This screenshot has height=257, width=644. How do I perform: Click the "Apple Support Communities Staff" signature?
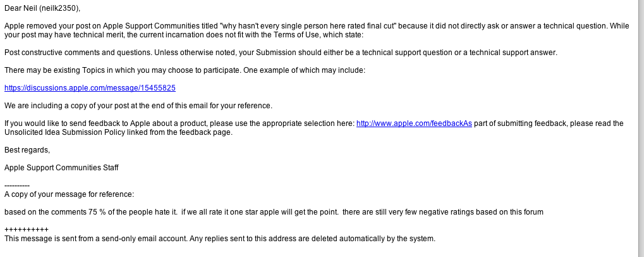coord(61,168)
